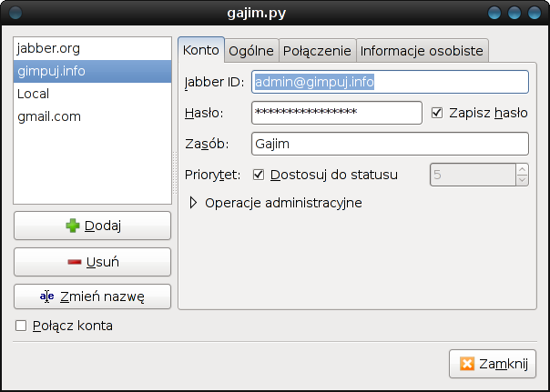Click the Hasło password field
The image size is (550, 392).
[336, 113]
